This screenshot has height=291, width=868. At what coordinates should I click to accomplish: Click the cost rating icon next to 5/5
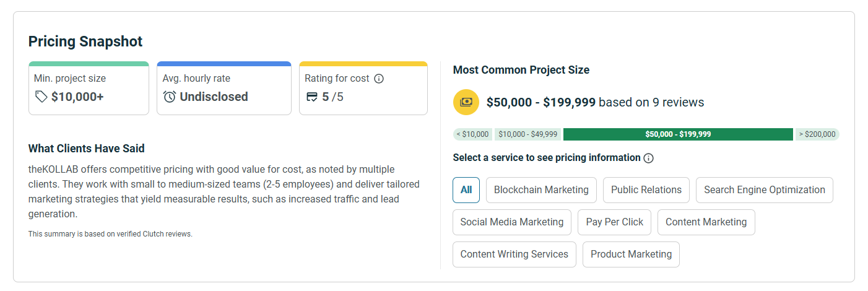(x=312, y=97)
